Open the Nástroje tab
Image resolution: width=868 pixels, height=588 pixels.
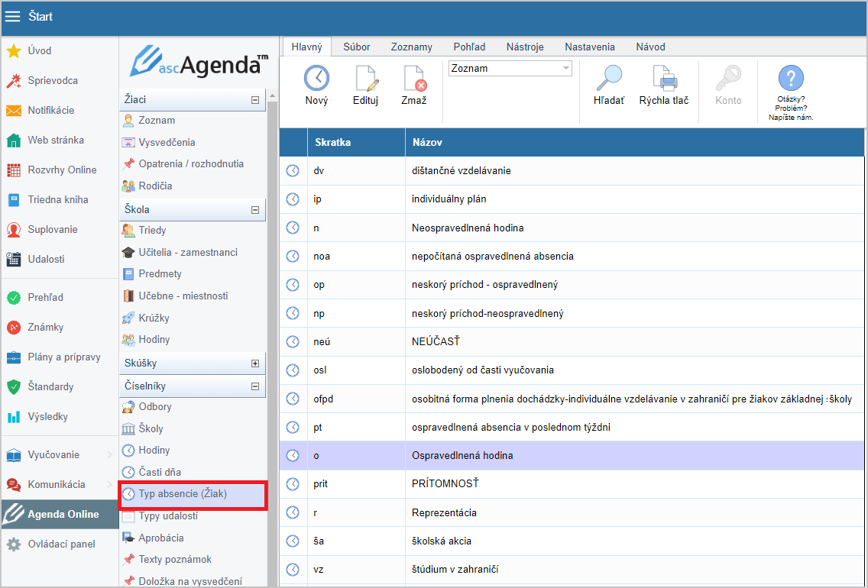pos(525,47)
